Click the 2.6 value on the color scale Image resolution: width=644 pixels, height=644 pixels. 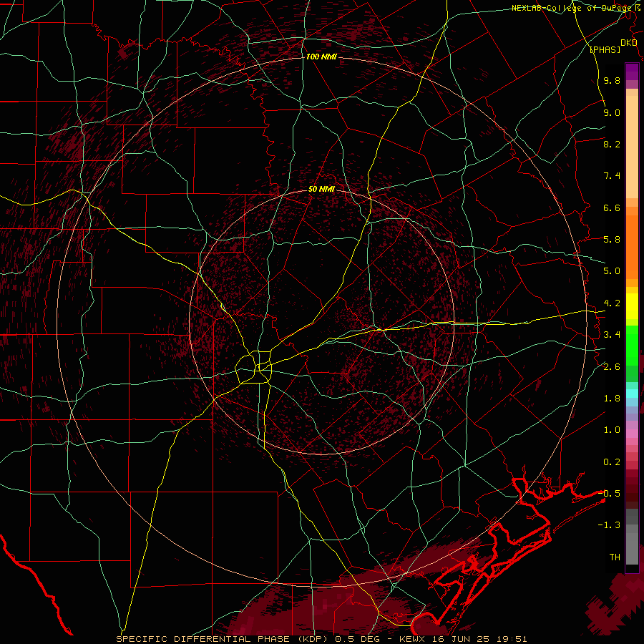point(612,367)
